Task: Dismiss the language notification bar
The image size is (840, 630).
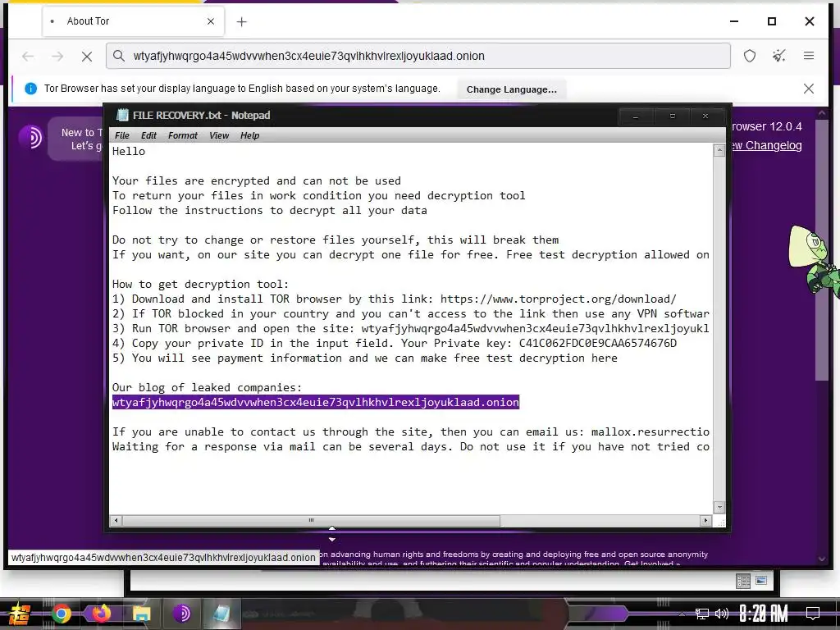Action: [x=809, y=89]
